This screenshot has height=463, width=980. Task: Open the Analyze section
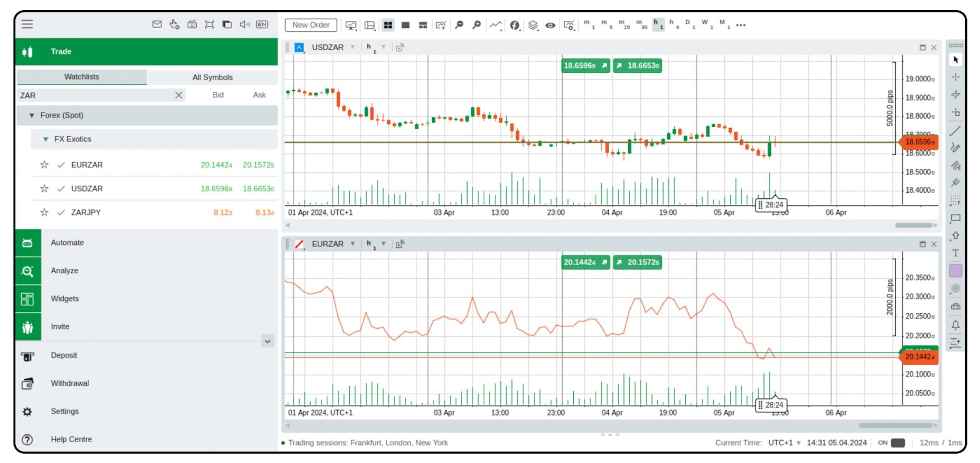pos(146,271)
